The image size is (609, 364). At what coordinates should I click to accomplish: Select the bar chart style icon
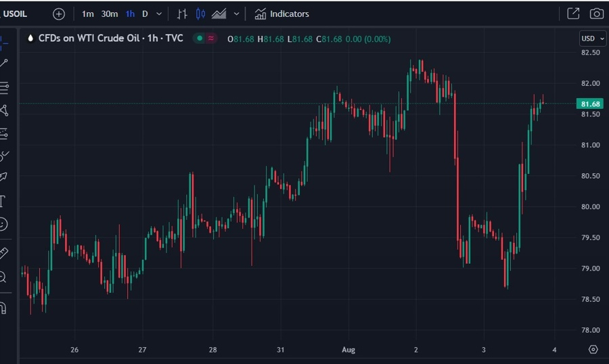tap(182, 14)
